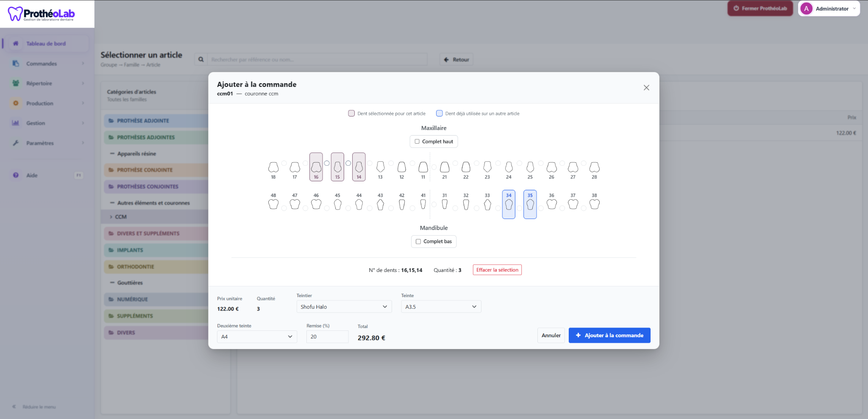868x419 pixels.
Task: Select tooth 17 on the dental chart
Action: pyautogui.click(x=295, y=167)
